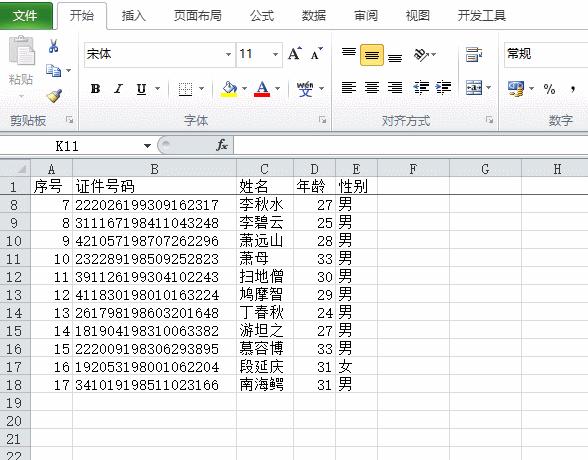The width and height of the screenshot is (588, 460).
Task: Click the insert function fx icon
Action: 222,145
